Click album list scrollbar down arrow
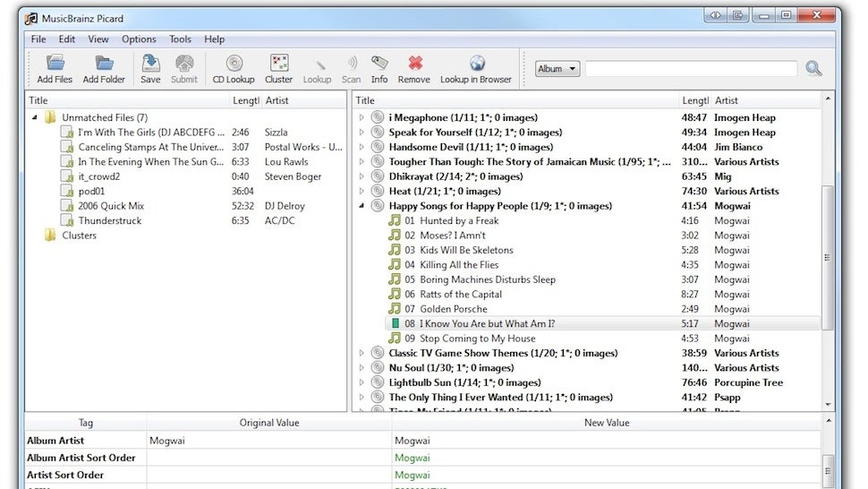Screen dimensions: 868x489 point(828,405)
